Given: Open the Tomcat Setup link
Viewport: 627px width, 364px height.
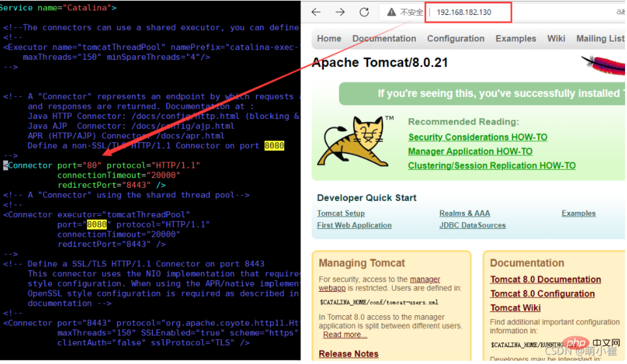Looking at the screenshot, I should (x=341, y=213).
